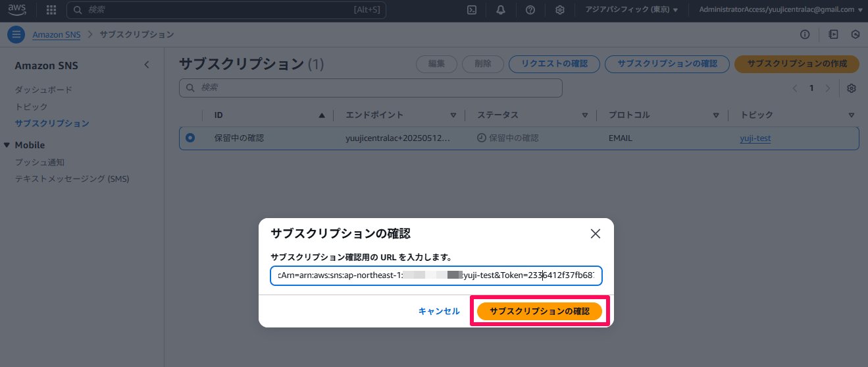This screenshot has height=367, width=868.
Task: Sort by the プロトコル column
Action: click(x=716, y=115)
